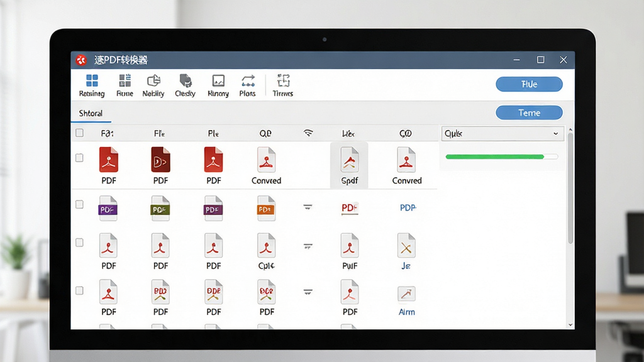This screenshot has width=644, height=362.
Task: Click the red PDF text link
Action: (350, 208)
